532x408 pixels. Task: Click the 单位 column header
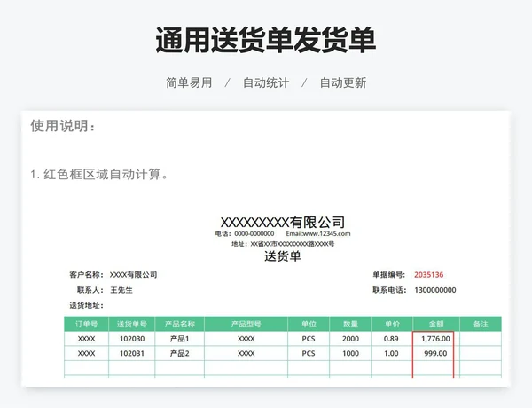(x=309, y=324)
